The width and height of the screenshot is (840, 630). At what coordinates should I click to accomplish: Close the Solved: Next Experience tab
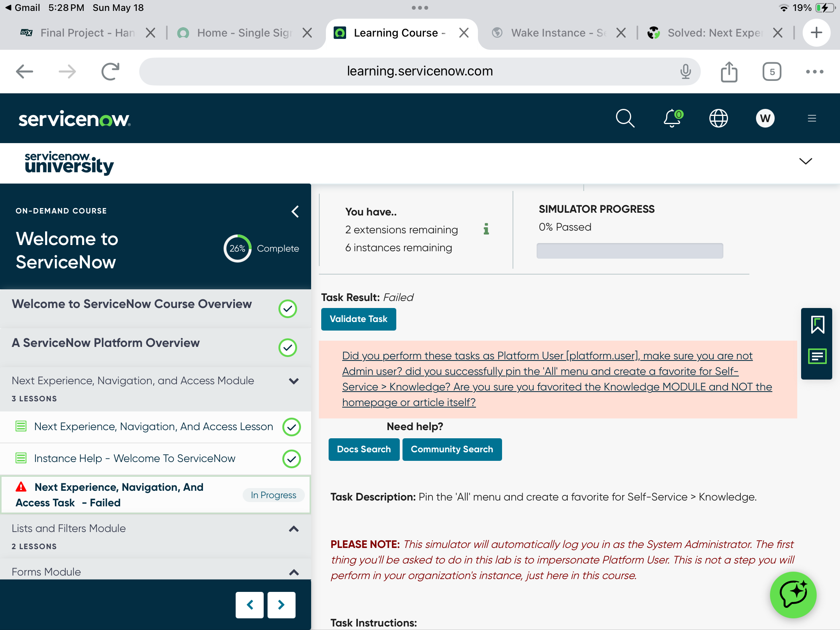click(778, 33)
